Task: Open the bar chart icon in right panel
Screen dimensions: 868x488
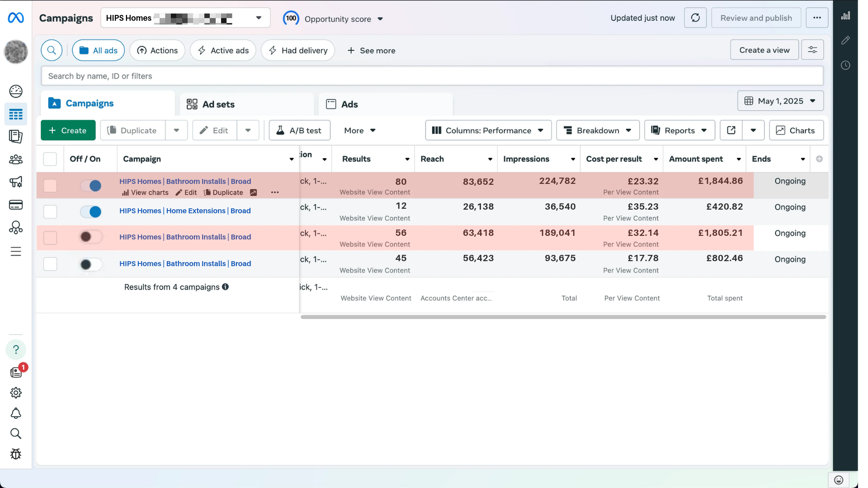Action: tap(845, 16)
